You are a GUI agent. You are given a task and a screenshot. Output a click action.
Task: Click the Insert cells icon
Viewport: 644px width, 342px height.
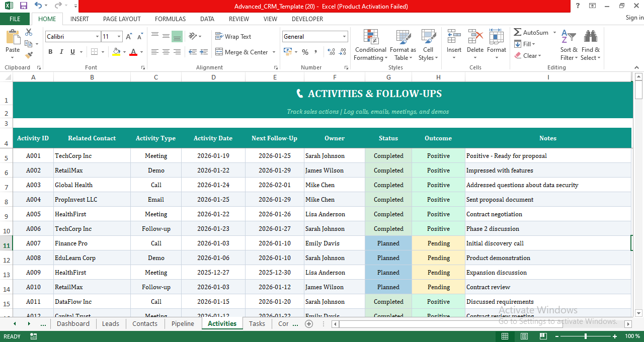coord(454,37)
